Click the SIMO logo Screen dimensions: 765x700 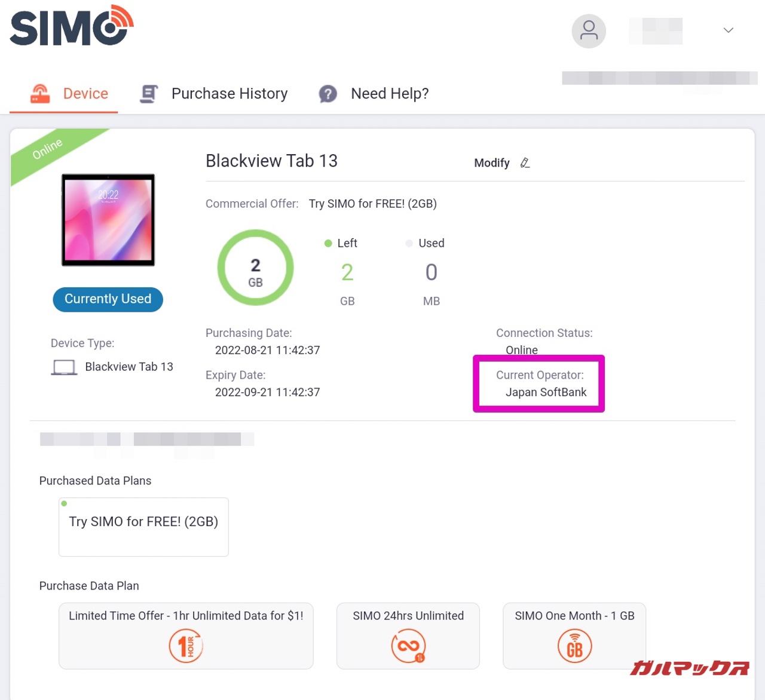coord(72,26)
